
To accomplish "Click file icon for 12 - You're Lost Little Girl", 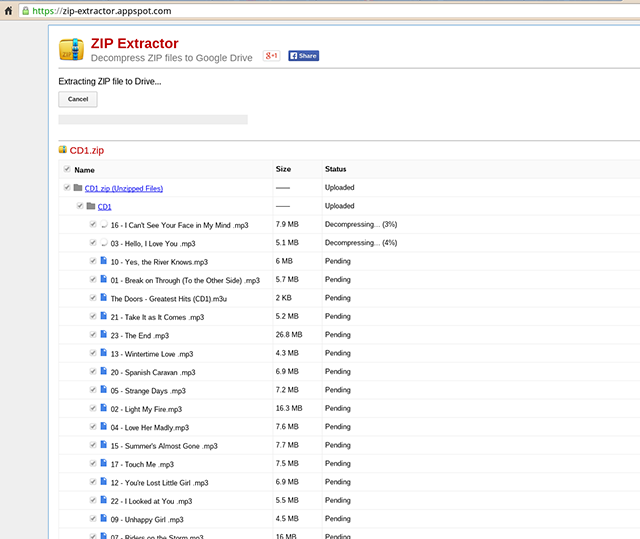I will [104, 481].
